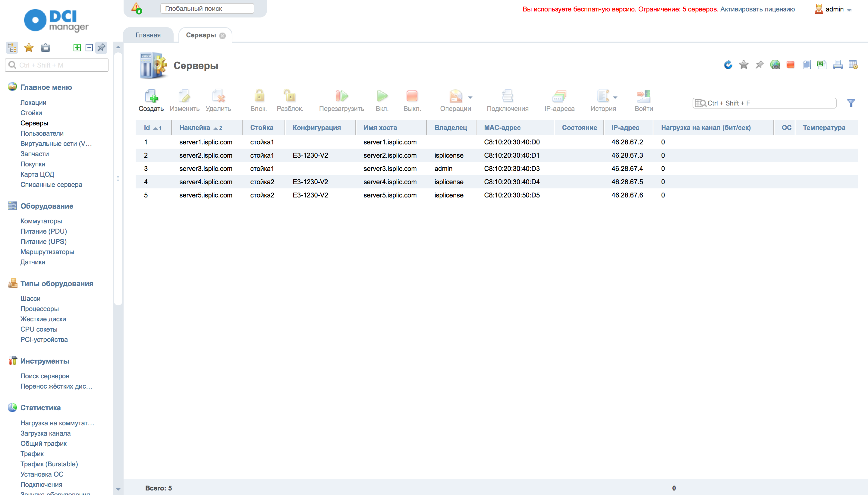Screen dimensions: 868x495
Task: Switch to the Главная tab
Action: [x=148, y=35]
